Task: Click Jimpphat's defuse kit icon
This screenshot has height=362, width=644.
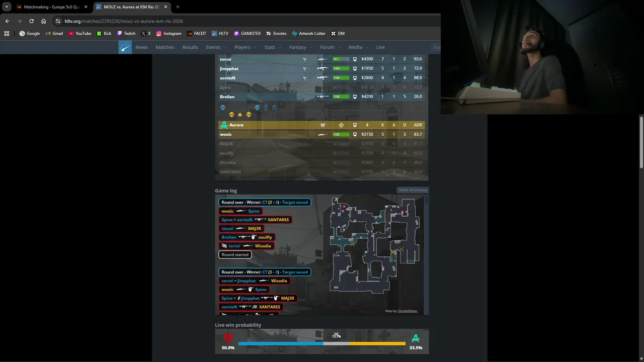Action: (x=304, y=68)
